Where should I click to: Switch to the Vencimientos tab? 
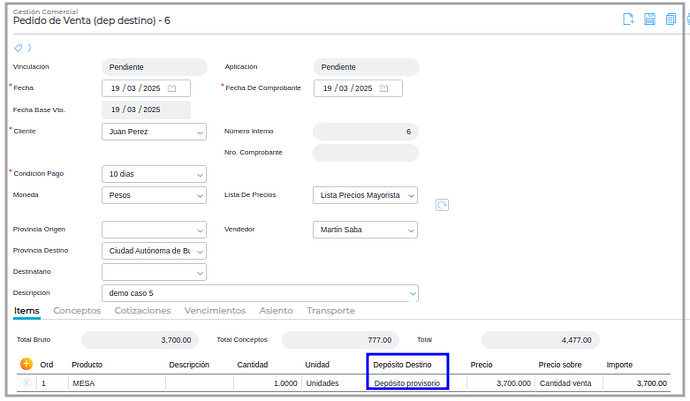point(215,311)
